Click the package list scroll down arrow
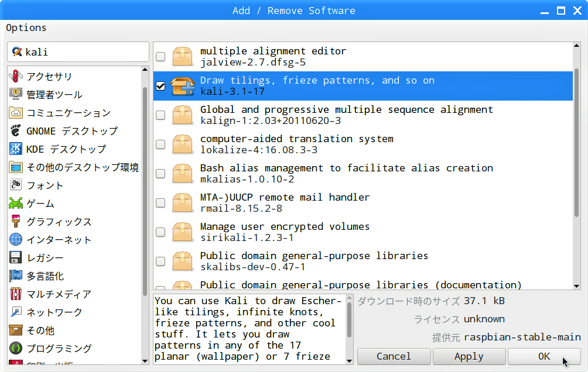 pos(577,286)
